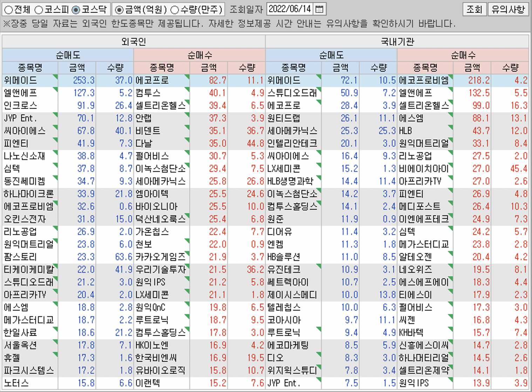Select 우리기술투자 stock name
This screenshot has height=392, width=532.
[x=161, y=270]
